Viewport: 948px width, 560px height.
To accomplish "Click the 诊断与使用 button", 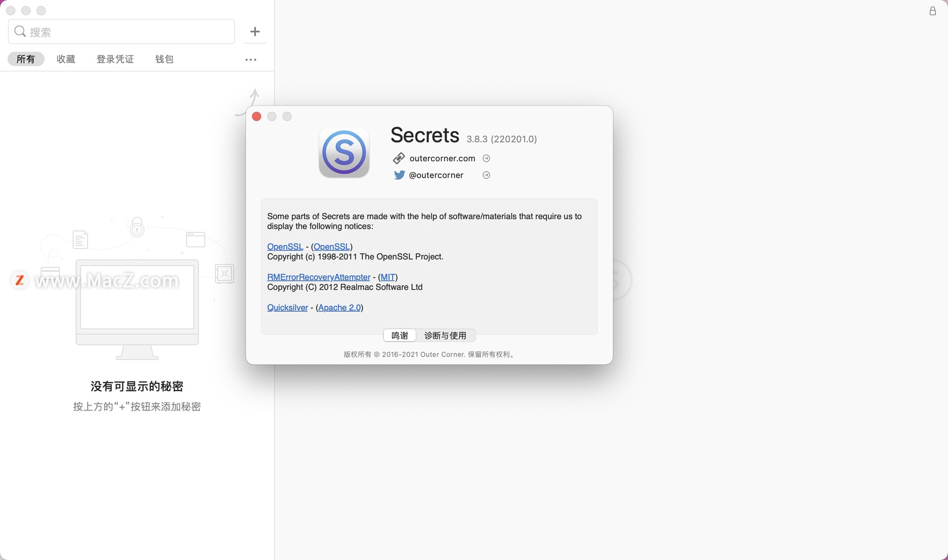I will click(446, 335).
